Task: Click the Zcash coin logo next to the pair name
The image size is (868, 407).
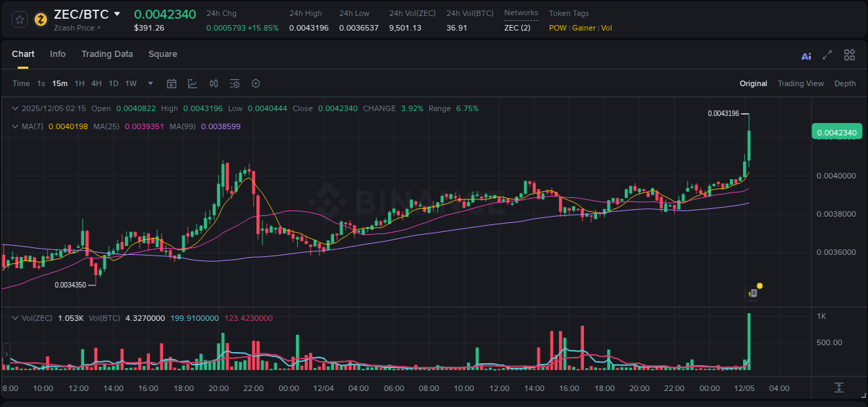Action: pyautogui.click(x=40, y=20)
